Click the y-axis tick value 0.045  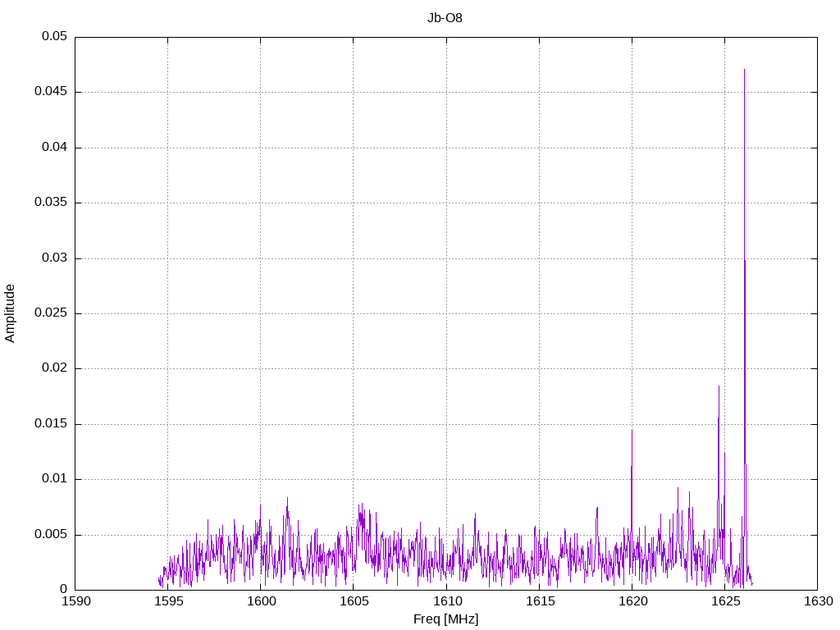tap(51, 91)
